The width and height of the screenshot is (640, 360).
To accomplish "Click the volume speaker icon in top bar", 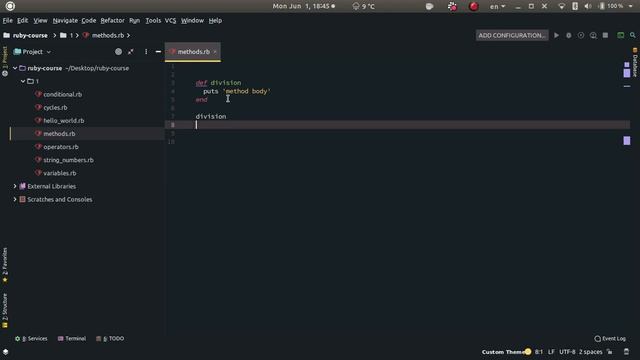I will (x=588, y=6).
